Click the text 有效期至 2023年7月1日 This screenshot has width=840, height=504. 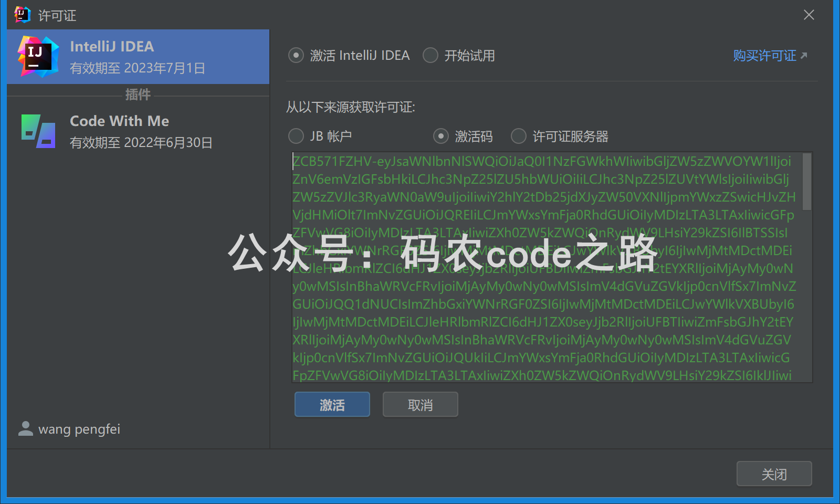pyautogui.click(x=138, y=68)
